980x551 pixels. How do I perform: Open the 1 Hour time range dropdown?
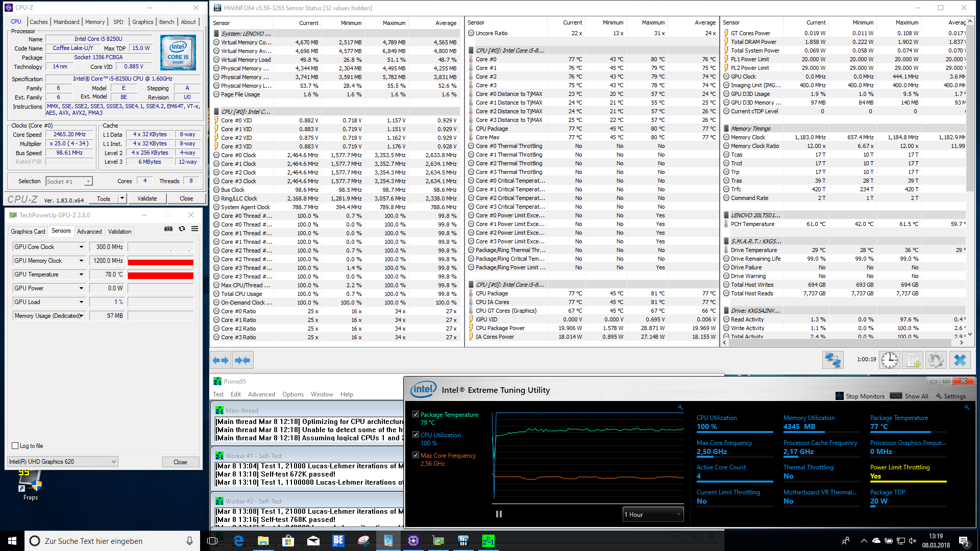652,514
